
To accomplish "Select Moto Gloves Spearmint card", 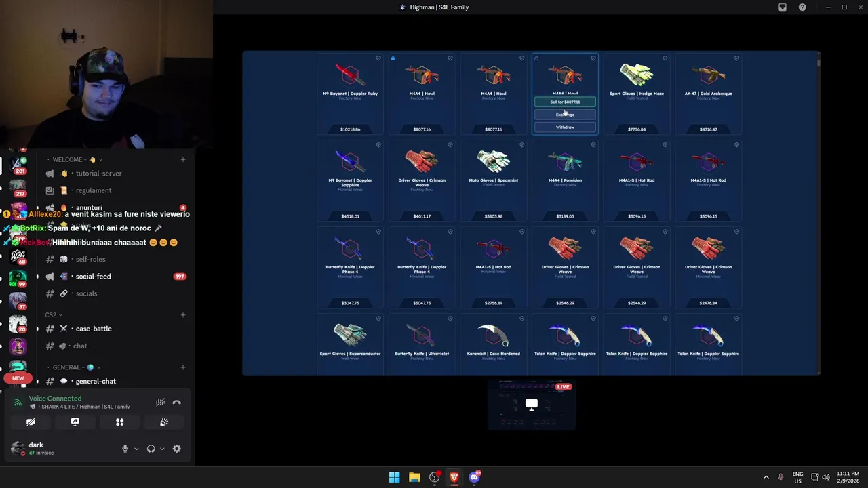I will pos(493,181).
